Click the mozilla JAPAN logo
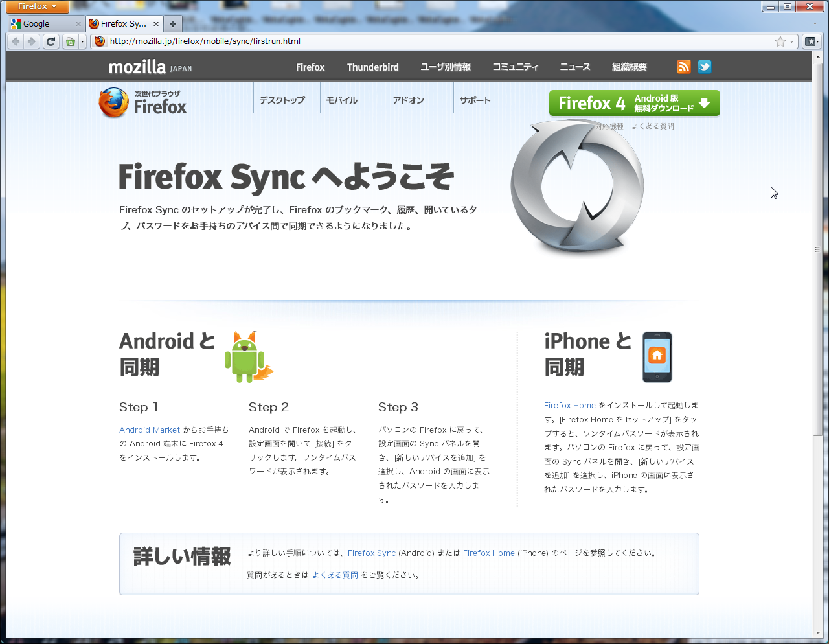The height and width of the screenshot is (644, 829). [150, 67]
